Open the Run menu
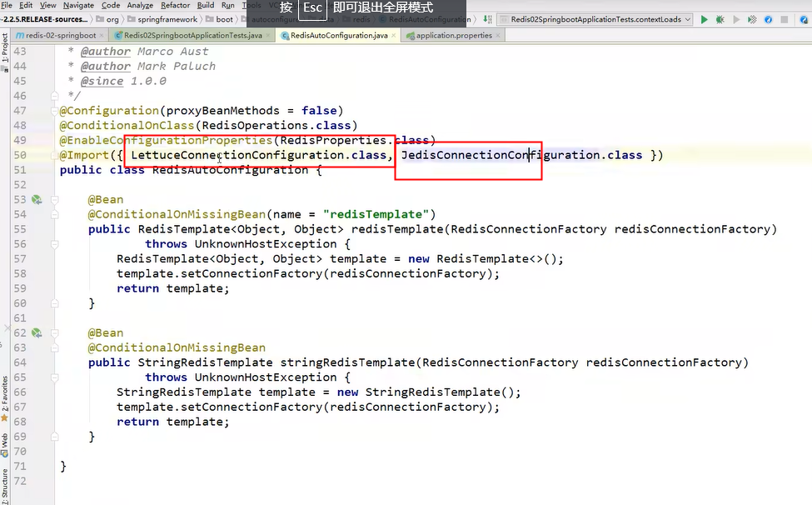Screen dimensions: 812x505 point(227,5)
